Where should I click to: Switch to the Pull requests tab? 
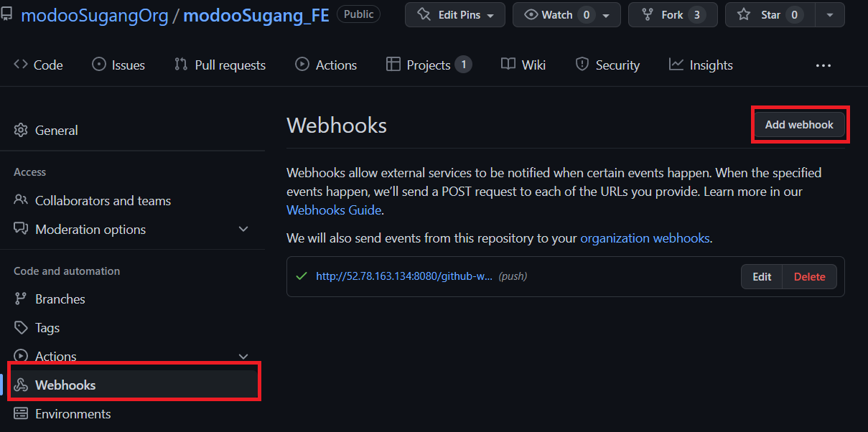coord(220,65)
